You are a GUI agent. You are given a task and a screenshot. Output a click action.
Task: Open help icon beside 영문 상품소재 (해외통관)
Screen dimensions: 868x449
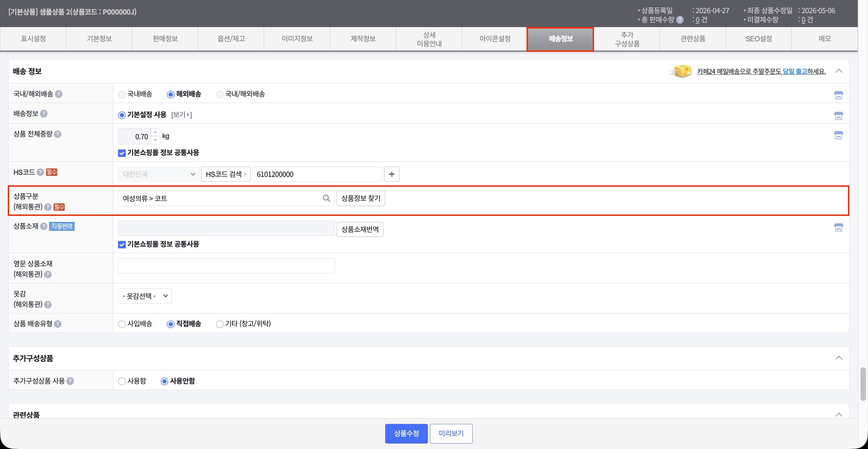(x=48, y=274)
